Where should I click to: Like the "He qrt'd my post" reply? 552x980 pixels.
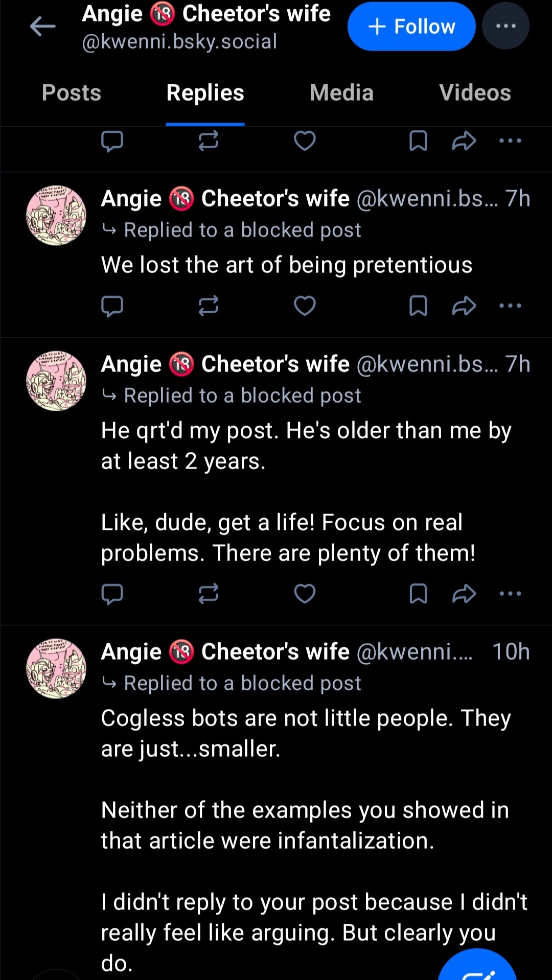click(x=305, y=594)
